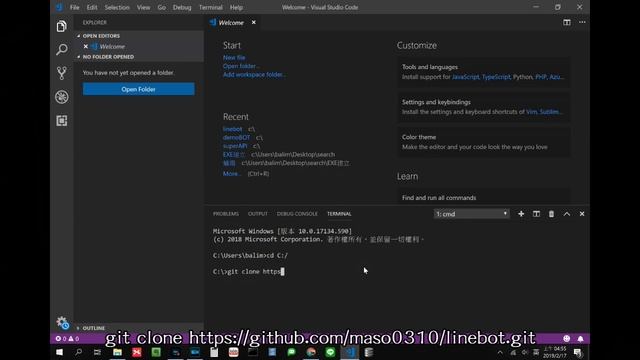Close Welcome in Open Editors list
This screenshot has height=360, width=640.
pyautogui.click(x=86, y=47)
